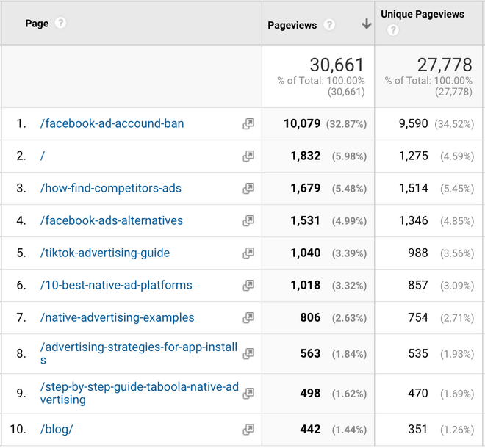
Task: Click help icon beside Pageviews header
Action: point(330,25)
